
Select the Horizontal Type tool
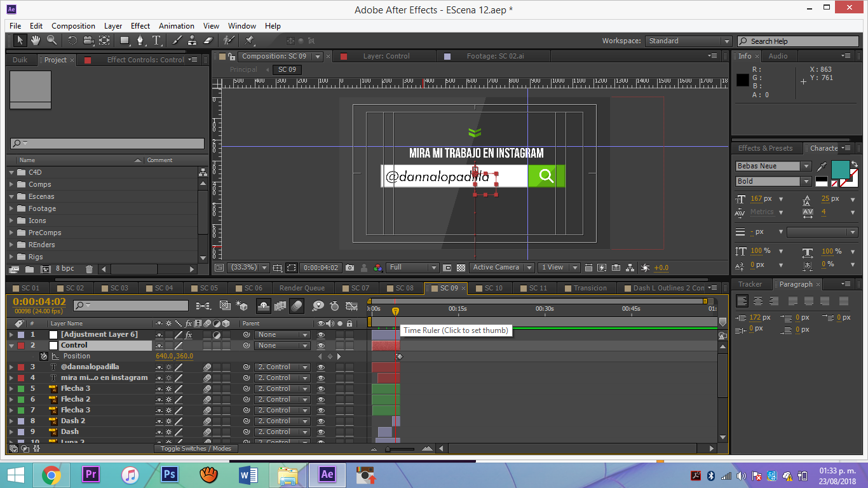pyautogui.click(x=156, y=41)
